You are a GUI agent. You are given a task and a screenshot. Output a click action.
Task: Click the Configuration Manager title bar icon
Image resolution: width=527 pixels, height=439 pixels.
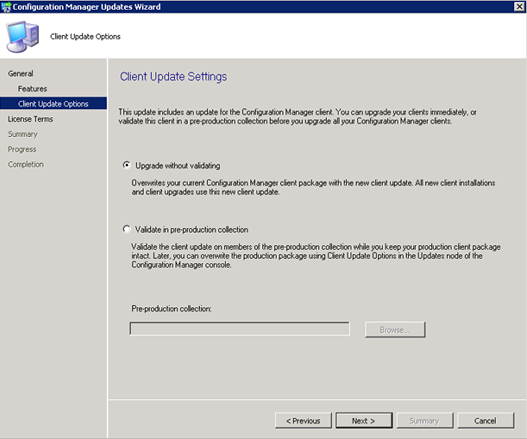tap(6, 7)
